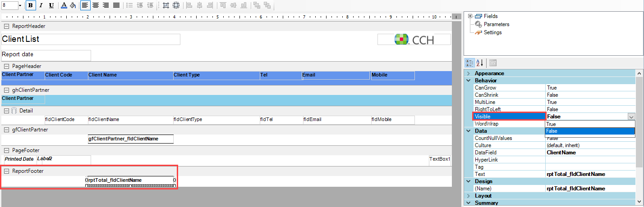The width and height of the screenshot is (644, 207).
Task: Expand the Appearance property category
Action: pyautogui.click(x=469, y=73)
